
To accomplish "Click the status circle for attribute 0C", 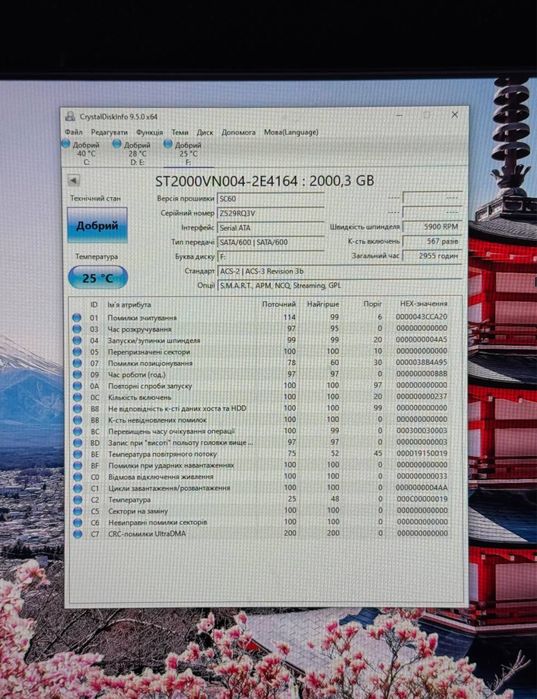I will [x=77, y=397].
